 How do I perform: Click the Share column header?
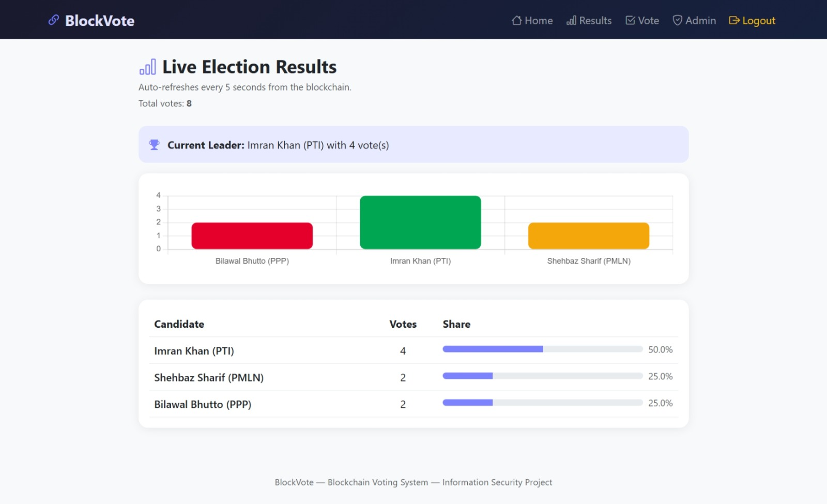point(456,324)
